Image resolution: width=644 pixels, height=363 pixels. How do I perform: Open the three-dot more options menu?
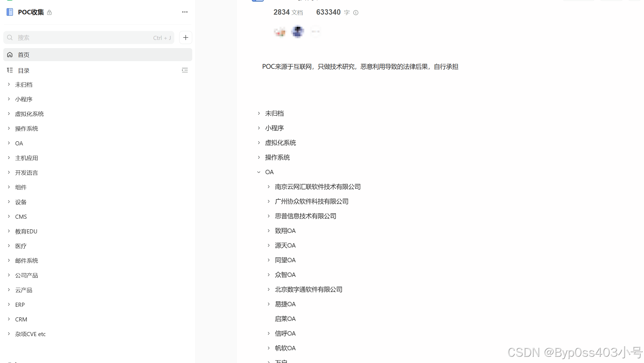coord(185,12)
